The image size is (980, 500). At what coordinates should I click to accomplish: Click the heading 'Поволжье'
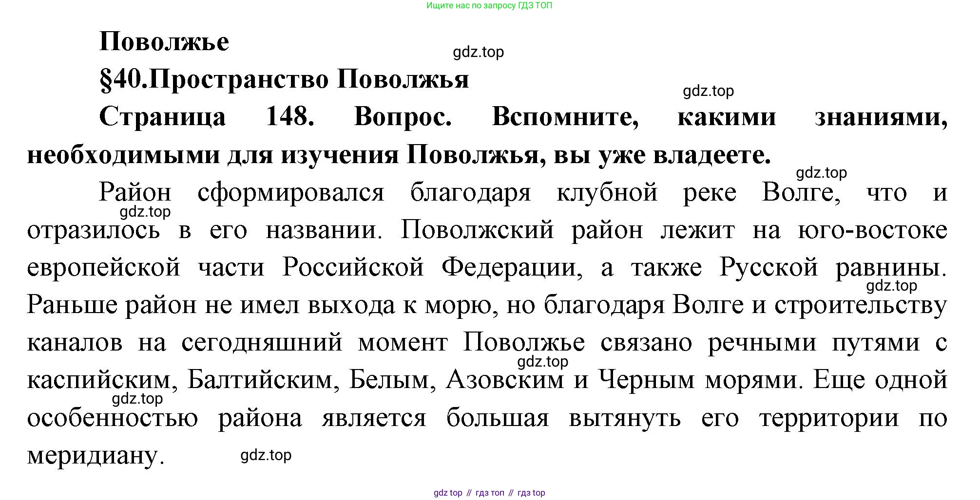point(164,42)
